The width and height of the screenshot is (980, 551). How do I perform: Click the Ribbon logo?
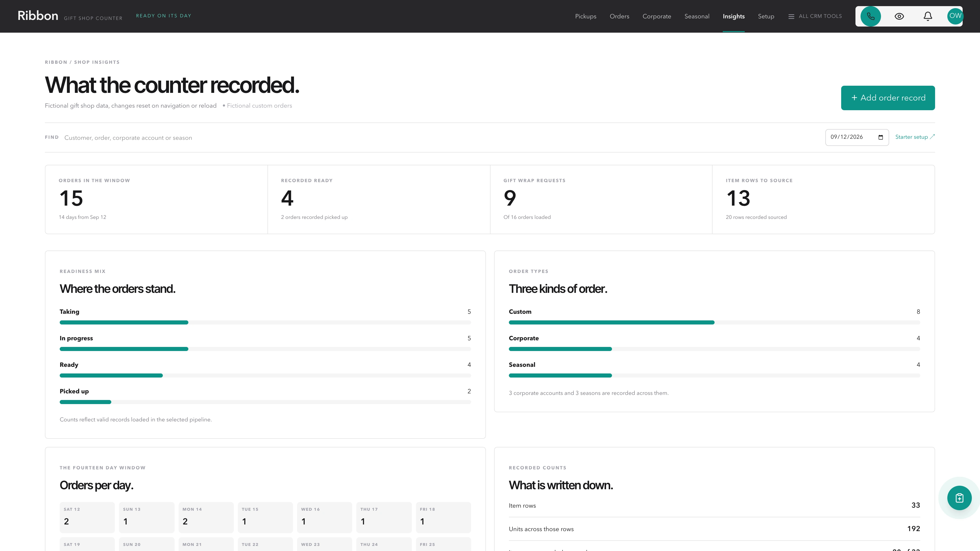pos(38,16)
